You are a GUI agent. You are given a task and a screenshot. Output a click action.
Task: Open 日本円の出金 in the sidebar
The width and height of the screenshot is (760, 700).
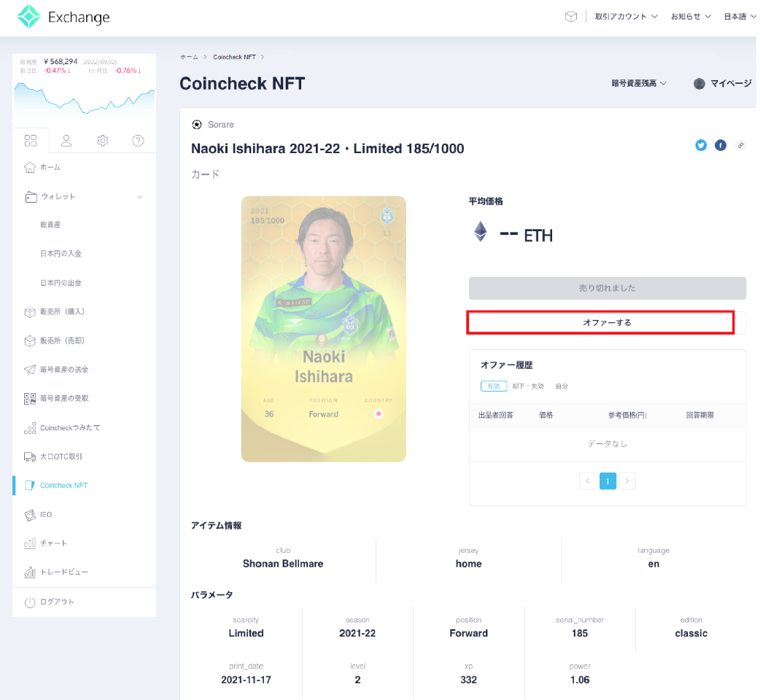coord(61,283)
